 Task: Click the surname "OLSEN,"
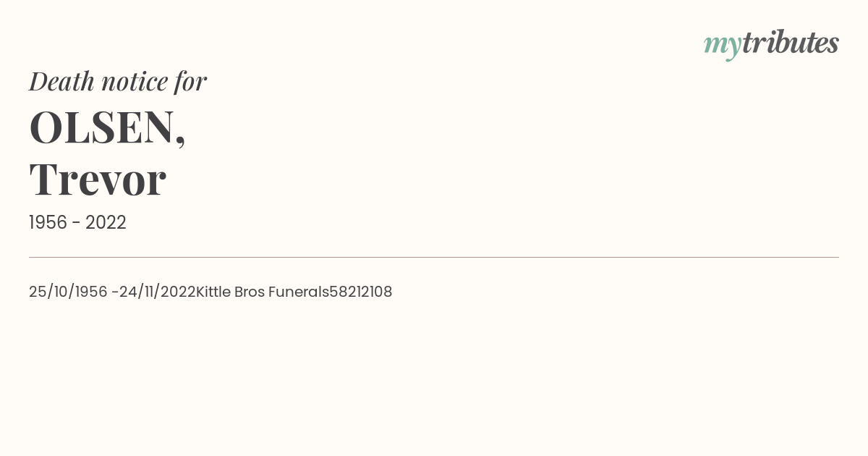107,127
